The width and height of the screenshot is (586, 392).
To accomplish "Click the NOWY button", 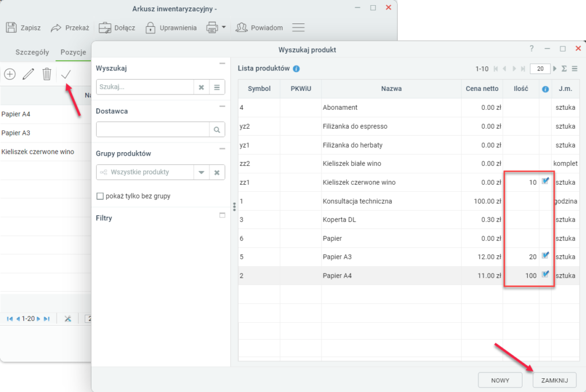I will (x=500, y=381).
